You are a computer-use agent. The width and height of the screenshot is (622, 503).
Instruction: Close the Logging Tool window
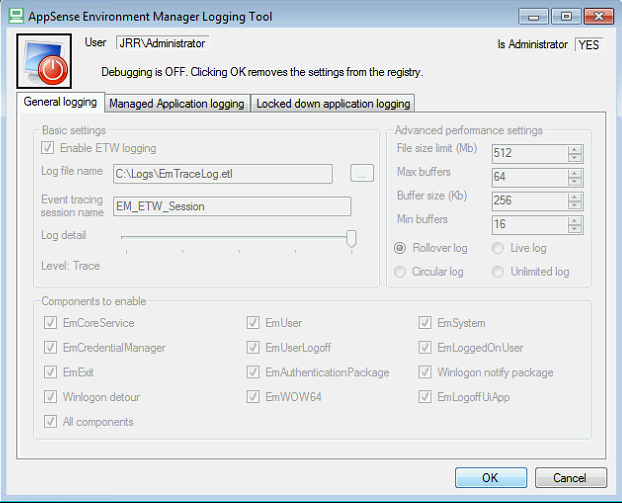[x=599, y=17]
